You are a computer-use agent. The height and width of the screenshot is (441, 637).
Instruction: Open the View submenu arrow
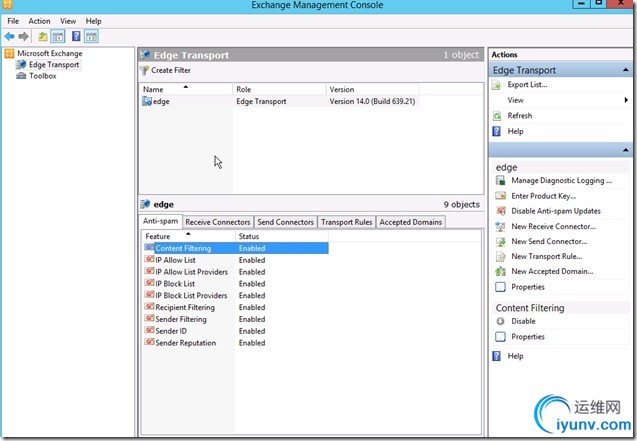pyautogui.click(x=626, y=100)
